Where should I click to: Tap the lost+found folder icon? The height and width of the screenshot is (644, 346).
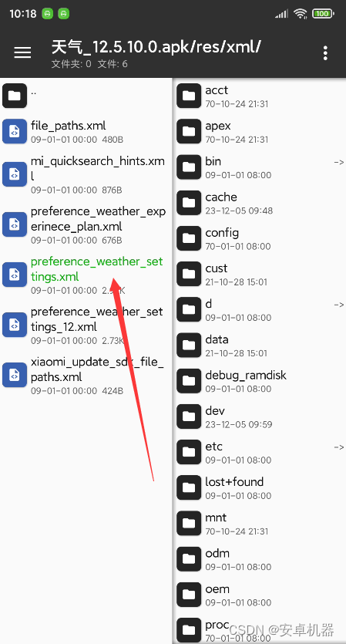[x=189, y=487]
